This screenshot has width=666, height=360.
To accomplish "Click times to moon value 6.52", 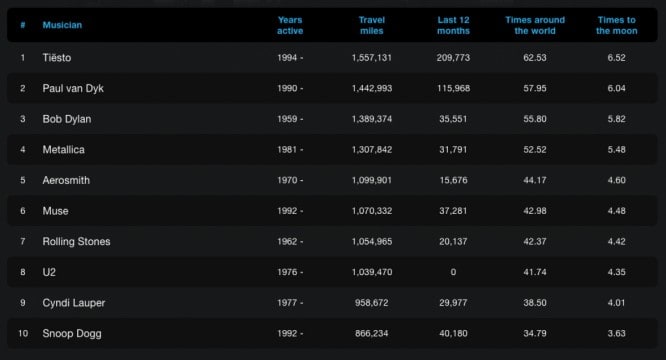I will 616,58.
